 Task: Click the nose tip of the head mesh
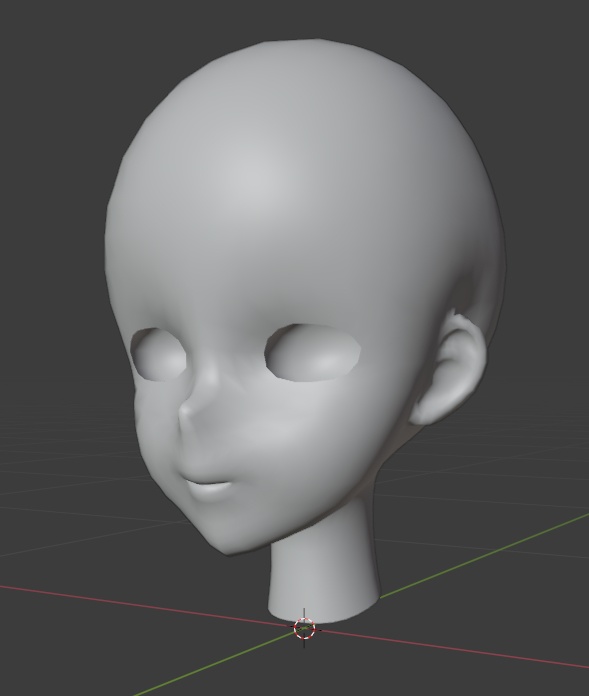186,411
